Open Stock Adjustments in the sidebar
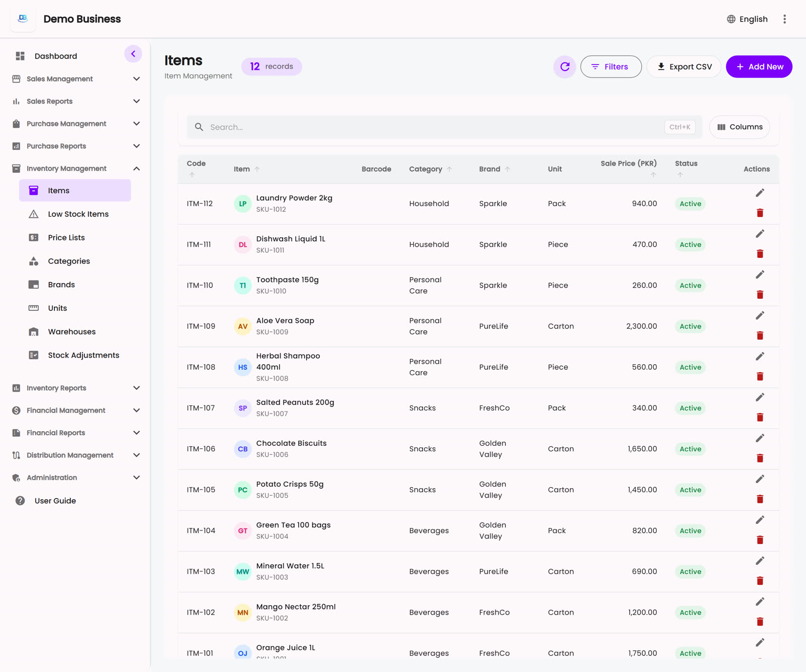This screenshot has width=806, height=672. point(75,355)
